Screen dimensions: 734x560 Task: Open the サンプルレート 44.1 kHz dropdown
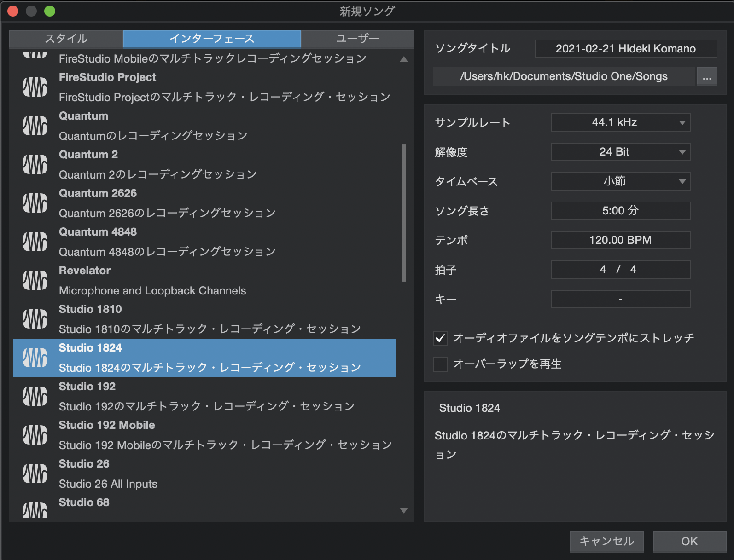click(620, 122)
